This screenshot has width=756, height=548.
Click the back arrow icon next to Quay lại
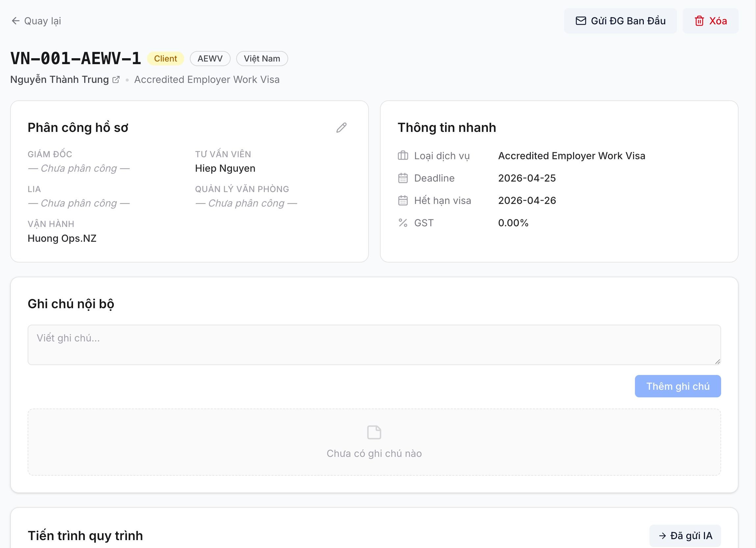15,21
